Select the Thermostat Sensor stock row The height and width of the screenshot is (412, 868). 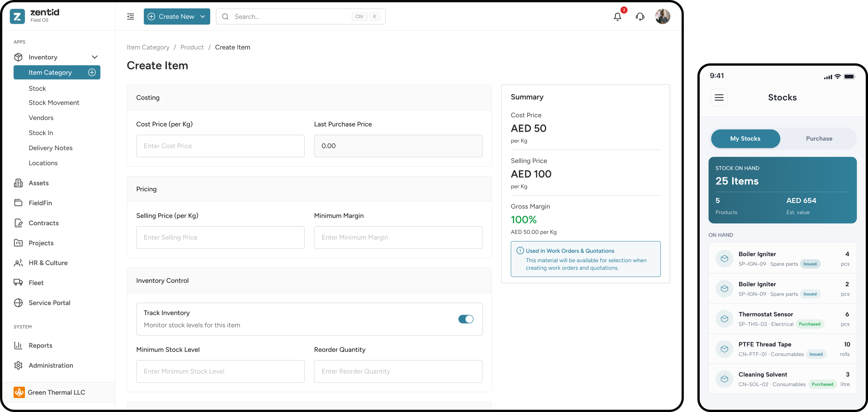click(x=783, y=319)
